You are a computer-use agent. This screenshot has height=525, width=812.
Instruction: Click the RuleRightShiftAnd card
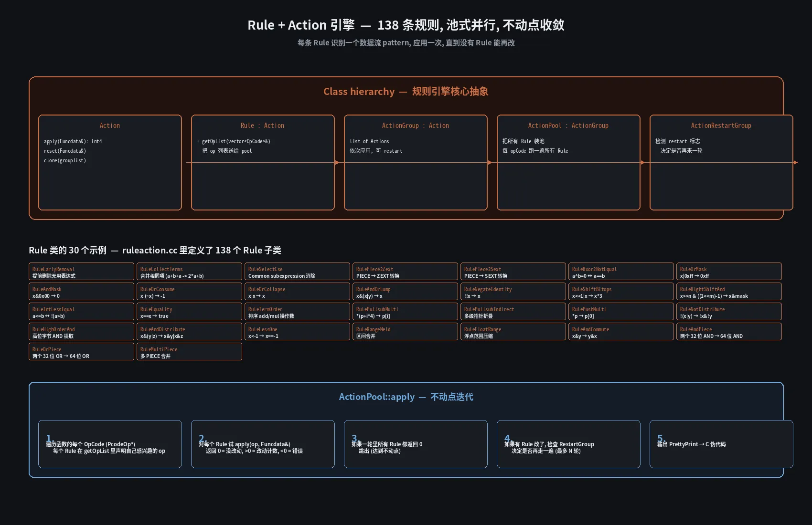729,292
